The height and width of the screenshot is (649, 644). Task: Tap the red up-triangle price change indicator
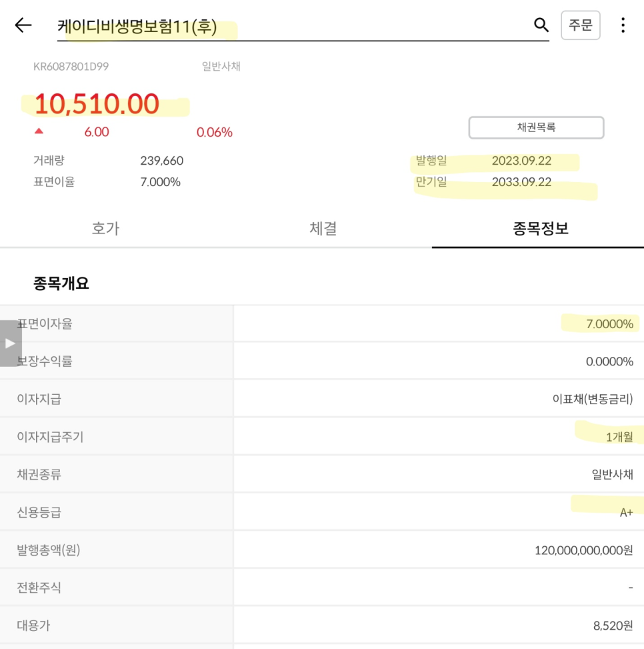(x=39, y=131)
